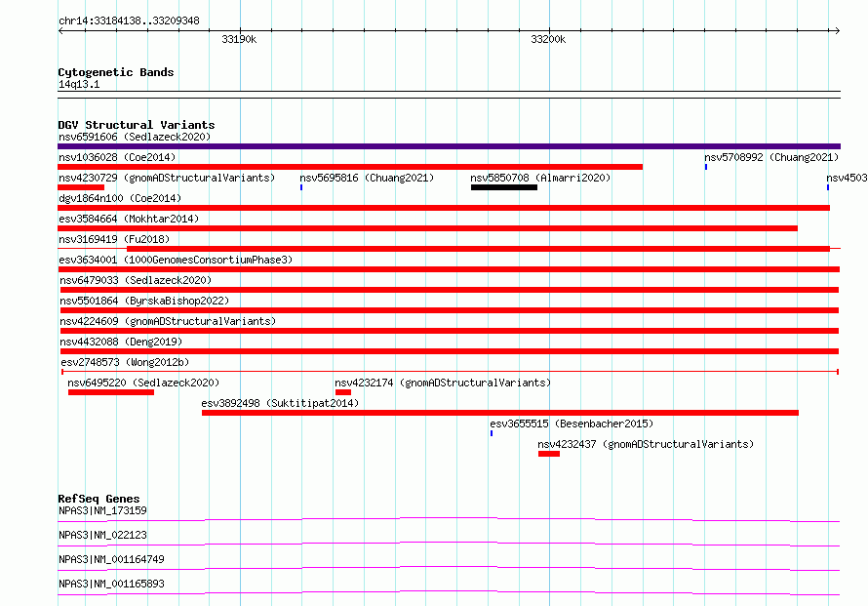Click the nsv6479033 (Sedlazeck2020) variant bar
The image size is (868, 606).
(450, 290)
